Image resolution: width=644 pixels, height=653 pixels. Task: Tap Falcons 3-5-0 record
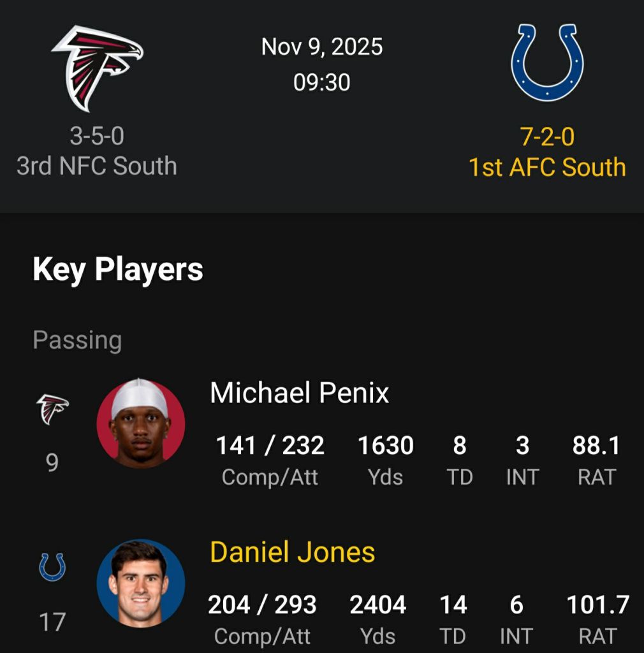(x=97, y=136)
